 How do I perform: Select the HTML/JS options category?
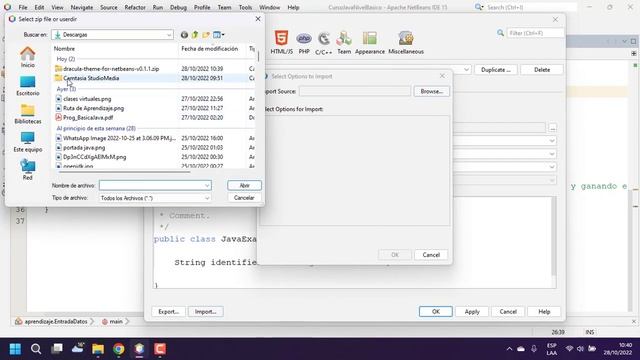click(x=282, y=42)
